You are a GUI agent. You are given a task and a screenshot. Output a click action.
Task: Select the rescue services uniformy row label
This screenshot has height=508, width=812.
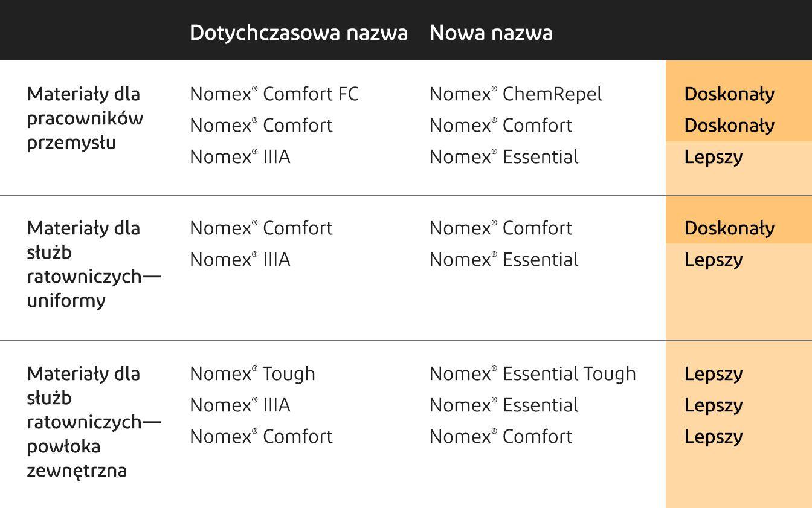tap(94, 264)
